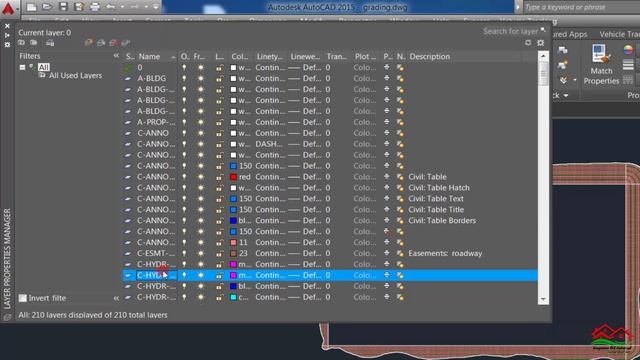Click the New Group Filter icon
This screenshot has width=640, height=360.
tap(34, 43)
